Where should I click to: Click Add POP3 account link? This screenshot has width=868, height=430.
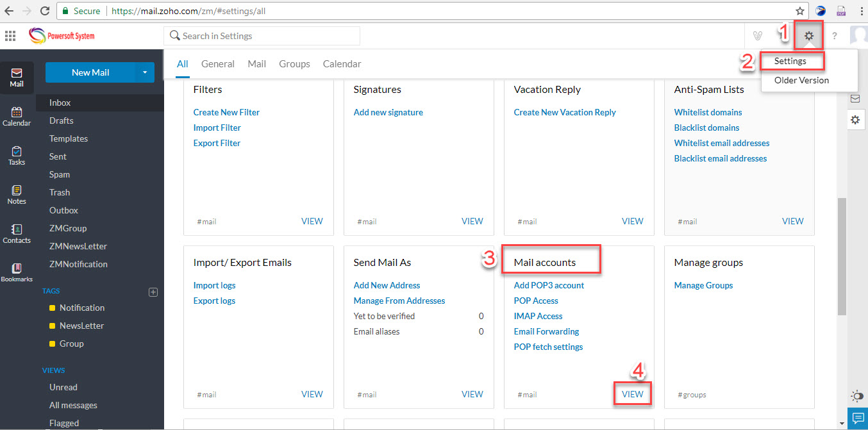549,285
